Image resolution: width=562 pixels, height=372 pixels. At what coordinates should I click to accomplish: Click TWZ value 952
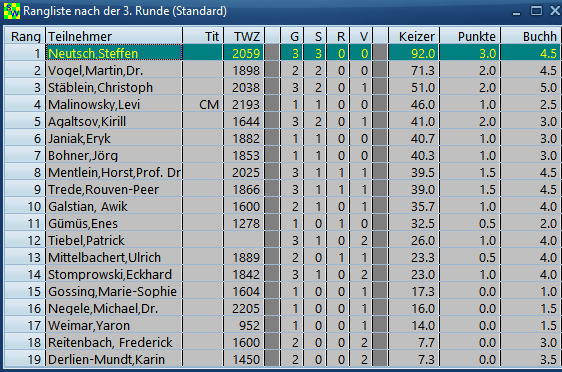point(244,326)
